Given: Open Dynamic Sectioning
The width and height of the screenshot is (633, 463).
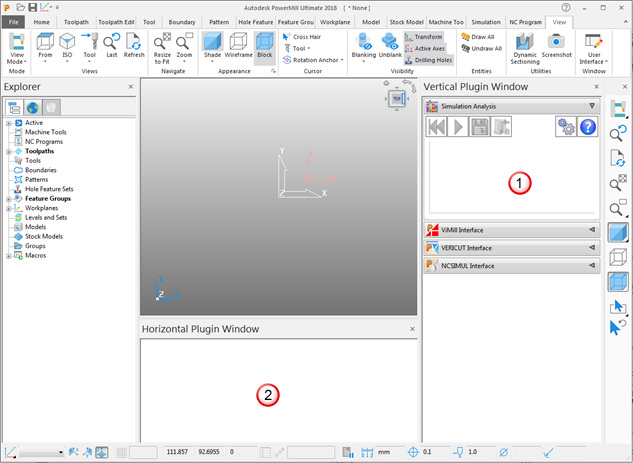Looking at the screenshot, I should coord(525,49).
